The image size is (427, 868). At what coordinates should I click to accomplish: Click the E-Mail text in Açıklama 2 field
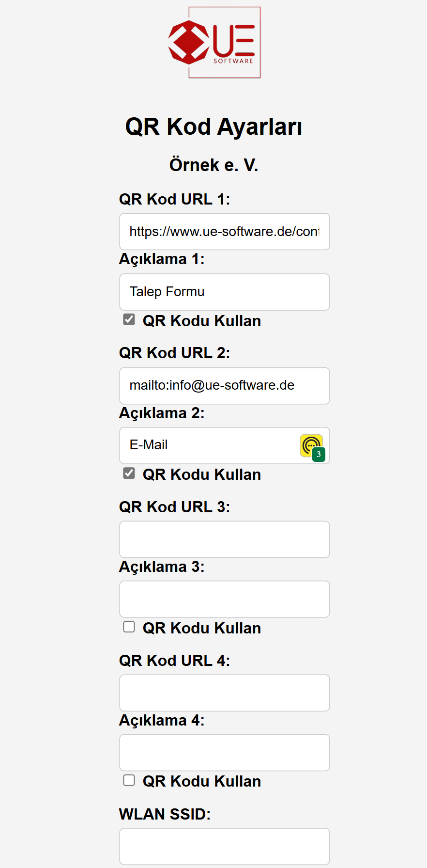coord(149,445)
